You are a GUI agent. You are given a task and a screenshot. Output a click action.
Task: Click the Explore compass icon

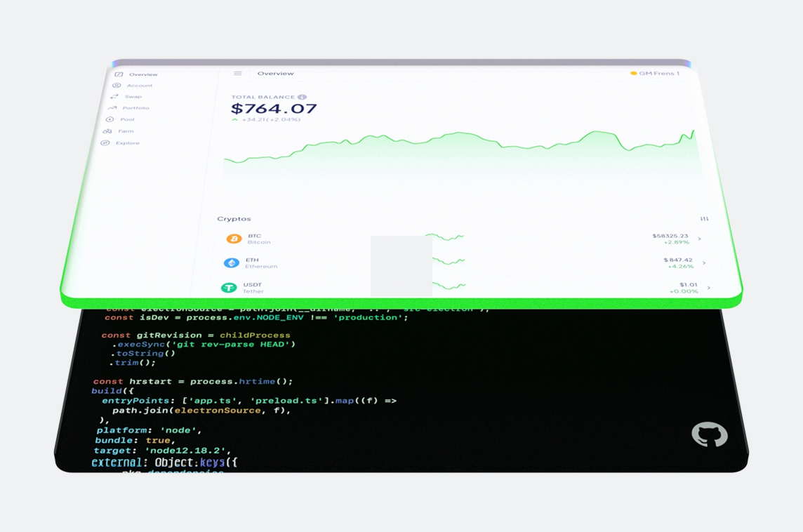point(105,143)
